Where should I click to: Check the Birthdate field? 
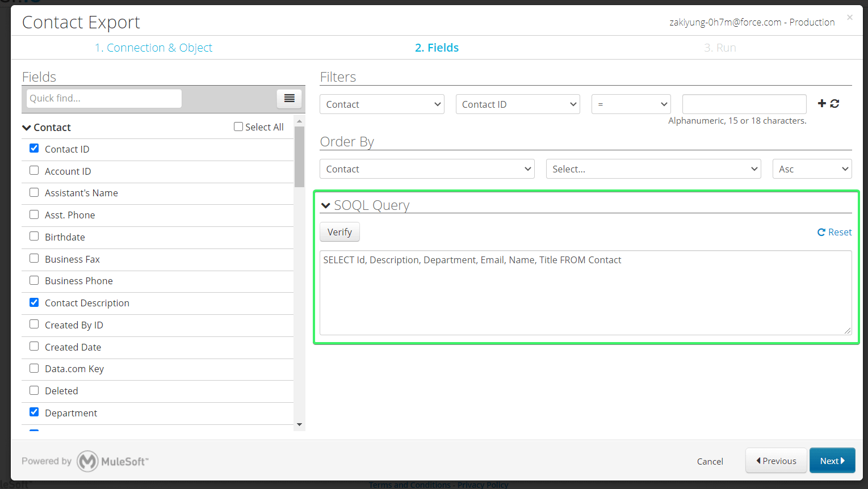tap(34, 236)
